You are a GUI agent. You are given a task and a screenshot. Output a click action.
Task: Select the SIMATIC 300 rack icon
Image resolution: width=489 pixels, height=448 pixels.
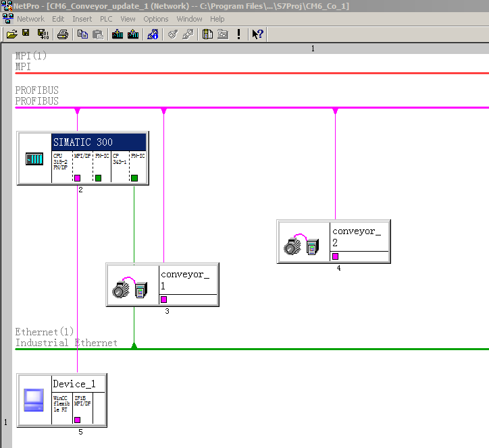34,159
